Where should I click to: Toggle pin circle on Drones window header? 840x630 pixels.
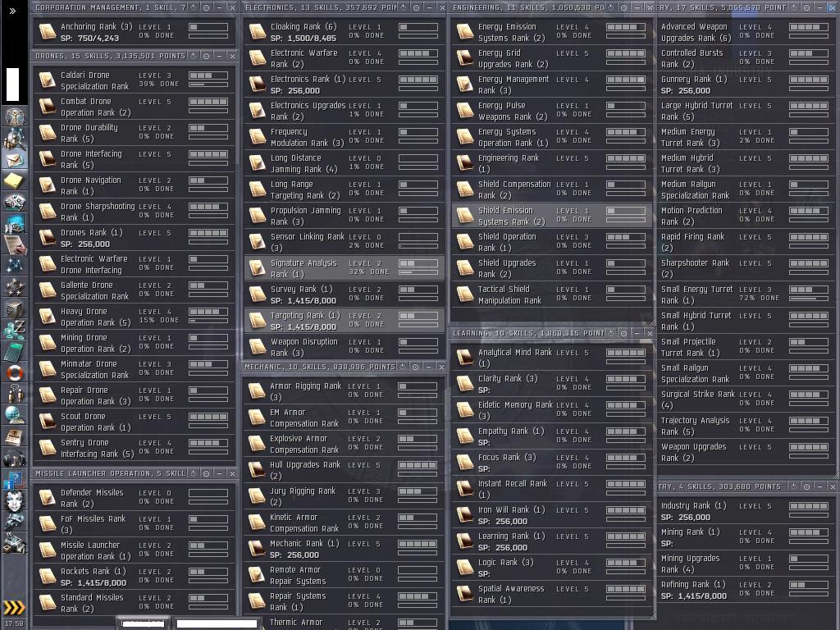click(x=206, y=56)
